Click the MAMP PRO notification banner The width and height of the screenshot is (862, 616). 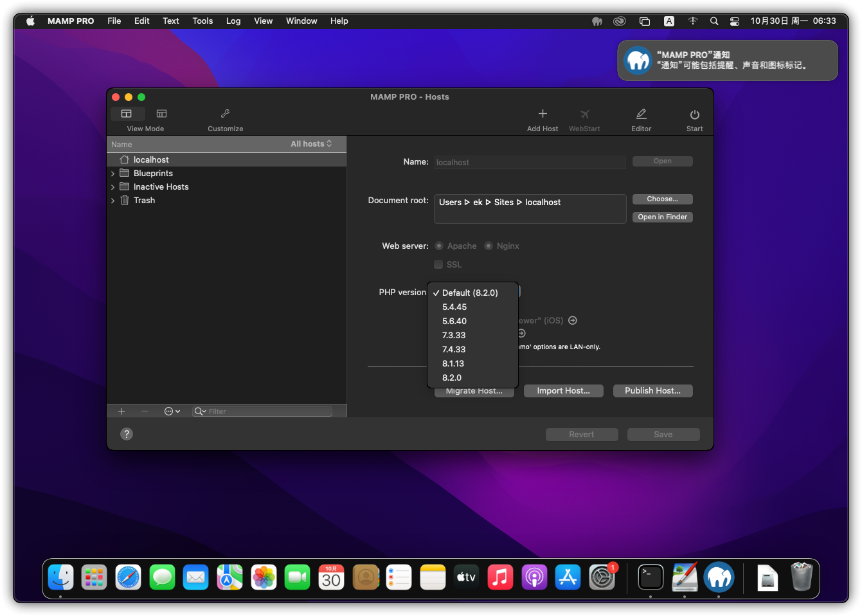click(728, 60)
